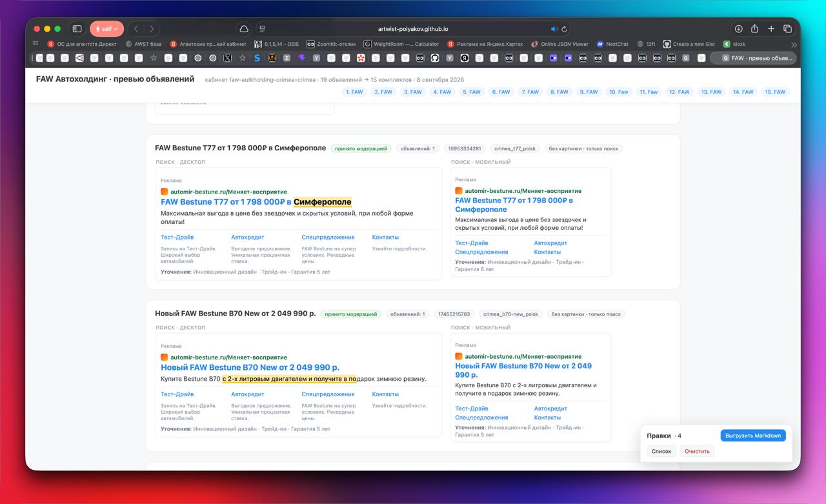
Task: Switch to the pinned GitHub tab
Action: 435,58
